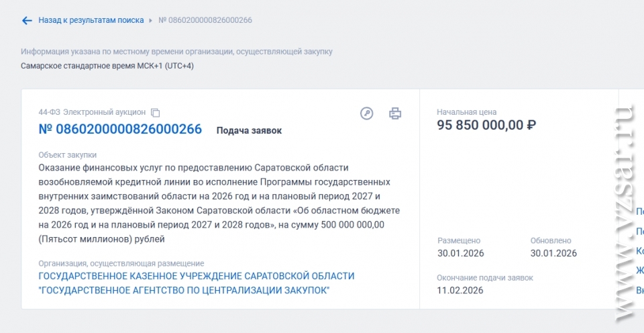The width and height of the screenshot is (644, 333).
Task: Click the Самарское стандартное время timezone line
Action: coord(107,65)
